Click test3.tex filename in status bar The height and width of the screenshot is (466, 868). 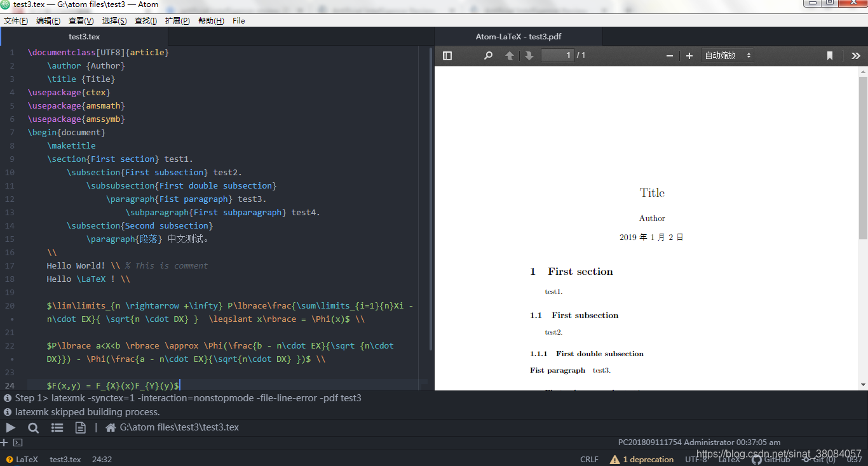pos(65,460)
